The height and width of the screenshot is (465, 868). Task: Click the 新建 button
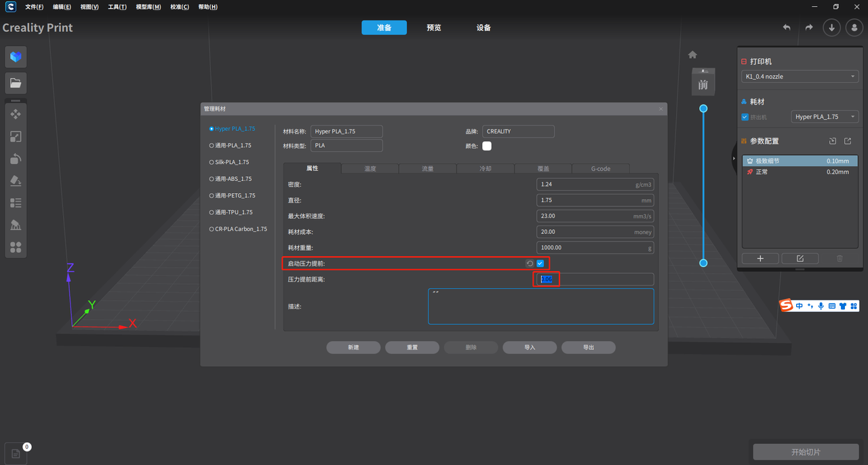click(x=353, y=347)
